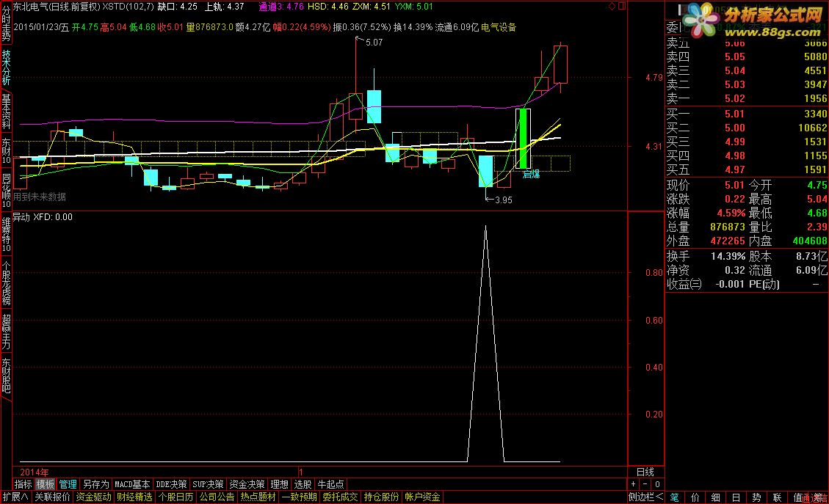
Task: Click the 指标 tab
Action: tap(23, 484)
